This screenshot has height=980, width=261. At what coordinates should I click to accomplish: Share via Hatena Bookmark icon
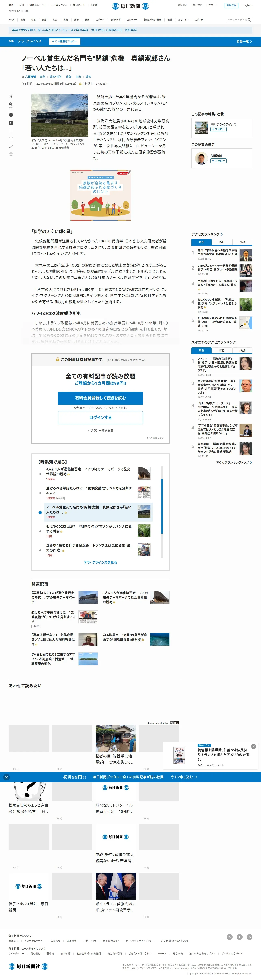[x=11, y=122]
